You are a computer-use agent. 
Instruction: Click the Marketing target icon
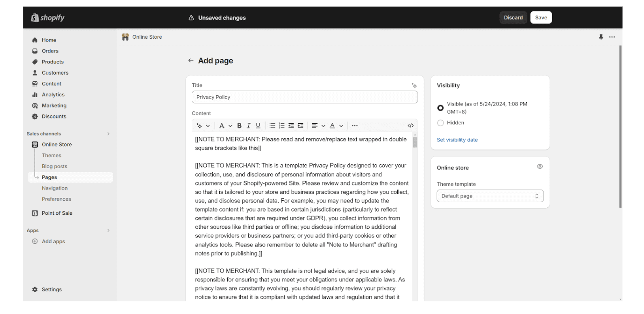click(x=35, y=105)
